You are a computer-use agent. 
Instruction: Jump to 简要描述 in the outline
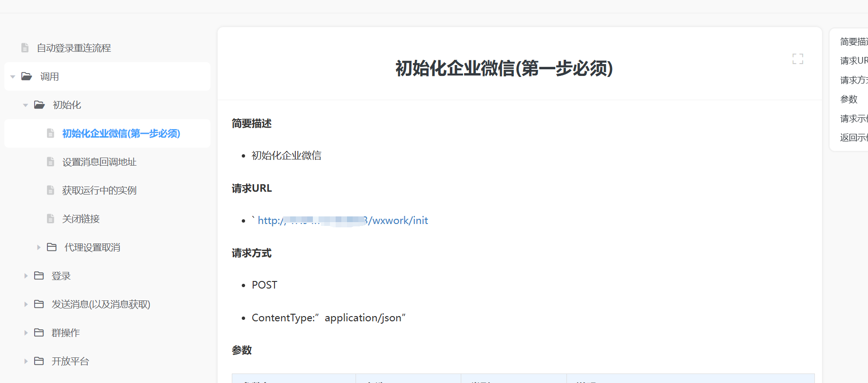pos(854,42)
